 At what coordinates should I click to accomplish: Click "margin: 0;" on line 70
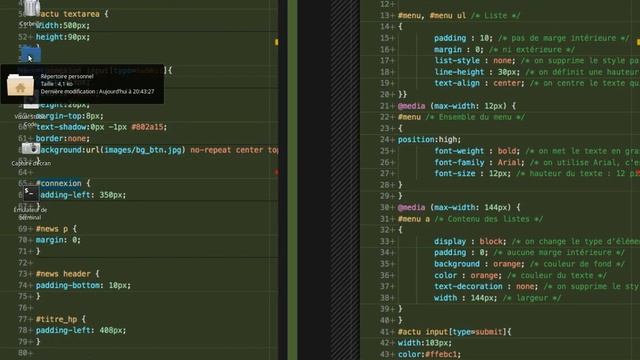[58, 240]
